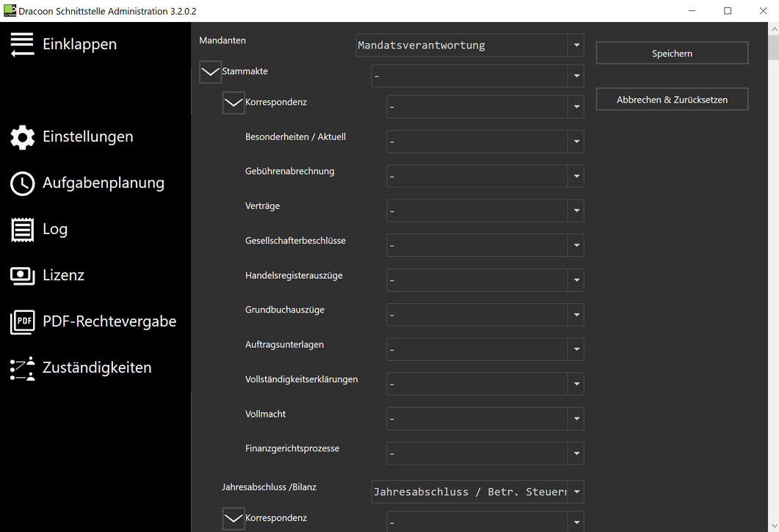Click the Jahresabschluss /Bilanz label

[x=269, y=487]
